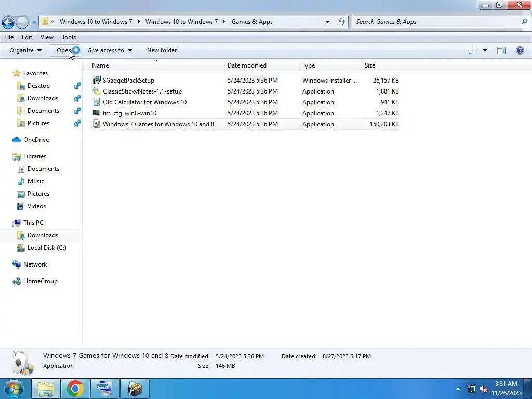Click the Old Calculator for Windows 10 icon

tap(97, 102)
